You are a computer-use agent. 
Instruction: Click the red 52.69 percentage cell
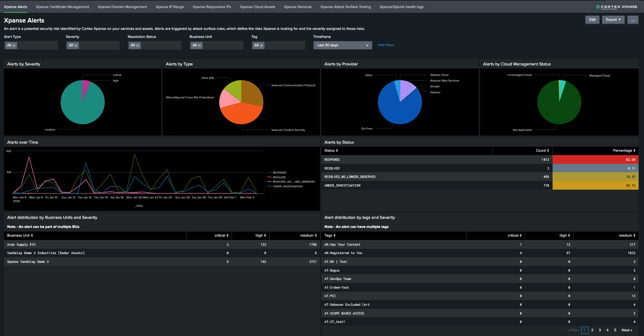point(595,160)
